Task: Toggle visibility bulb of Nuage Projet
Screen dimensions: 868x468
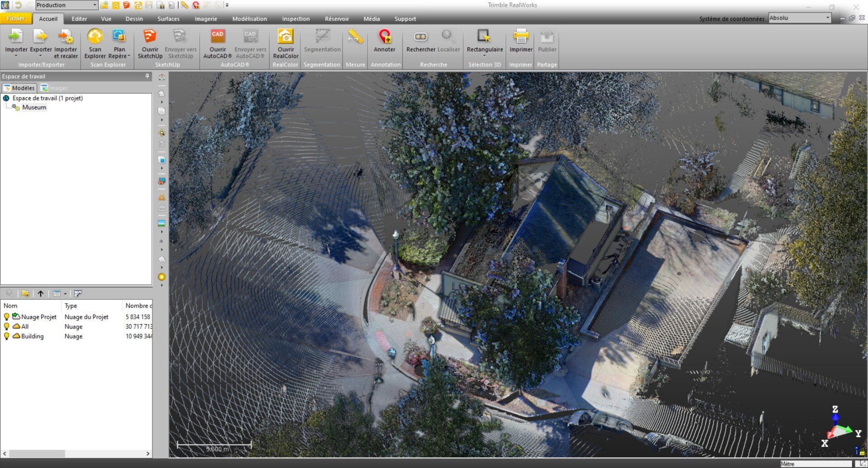Action: tap(7, 317)
